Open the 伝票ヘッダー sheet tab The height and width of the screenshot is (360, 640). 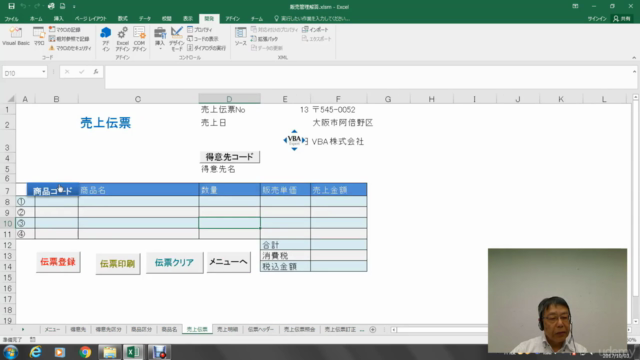click(261, 329)
